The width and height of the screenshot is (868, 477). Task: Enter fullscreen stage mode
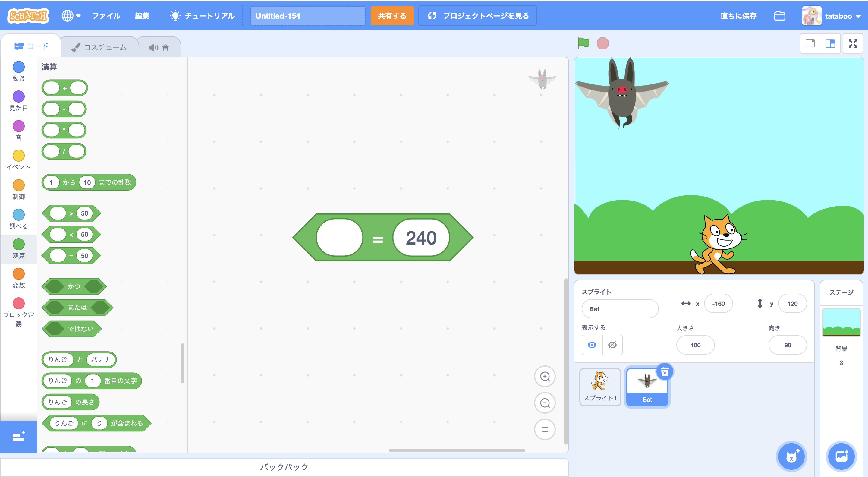853,43
